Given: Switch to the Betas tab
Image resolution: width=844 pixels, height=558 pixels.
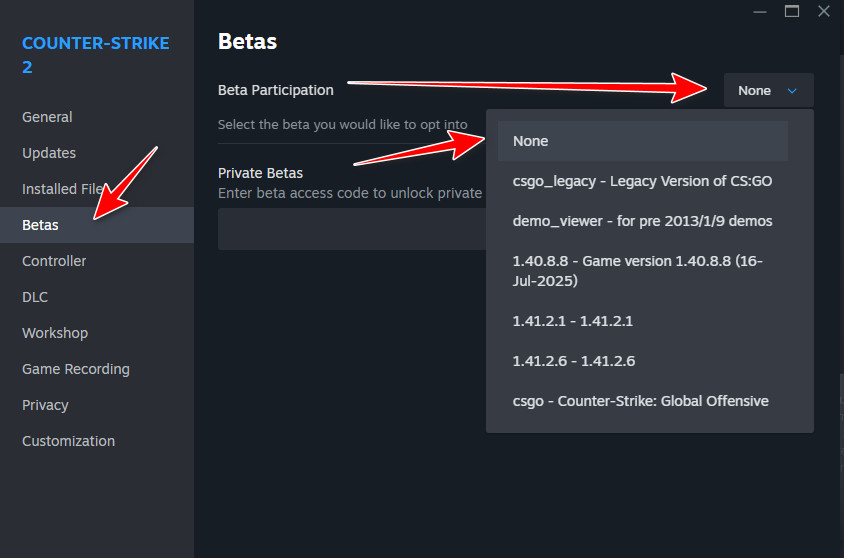Looking at the screenshot, I should tap(40, 225).
